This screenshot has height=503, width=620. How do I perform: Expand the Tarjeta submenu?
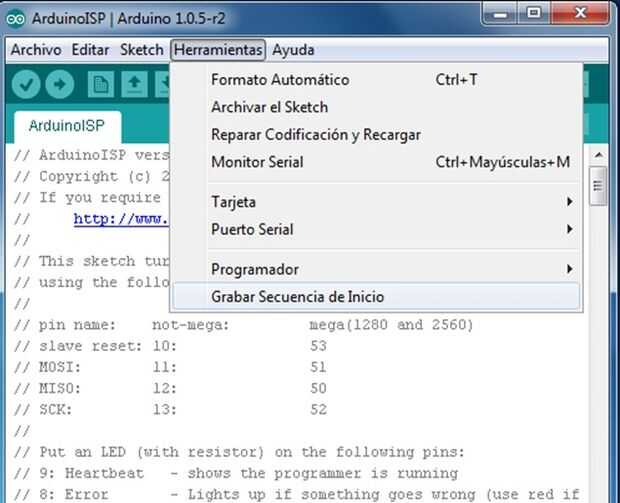pyautogui.click(x=376, y=202)
